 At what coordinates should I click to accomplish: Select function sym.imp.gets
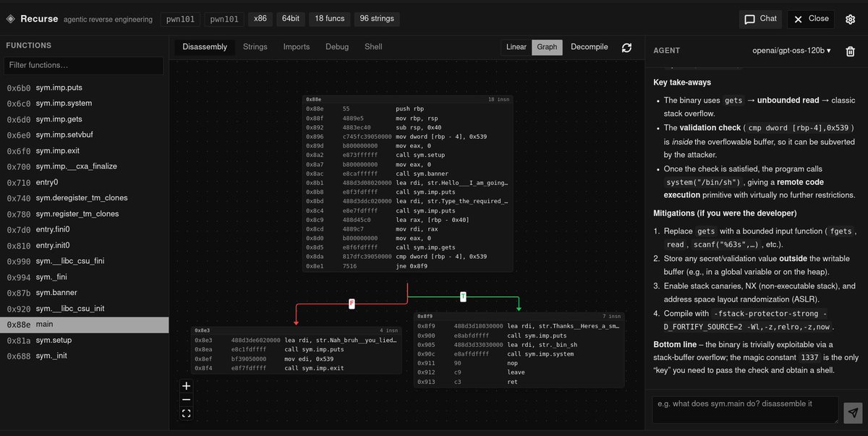click(84, 119)
